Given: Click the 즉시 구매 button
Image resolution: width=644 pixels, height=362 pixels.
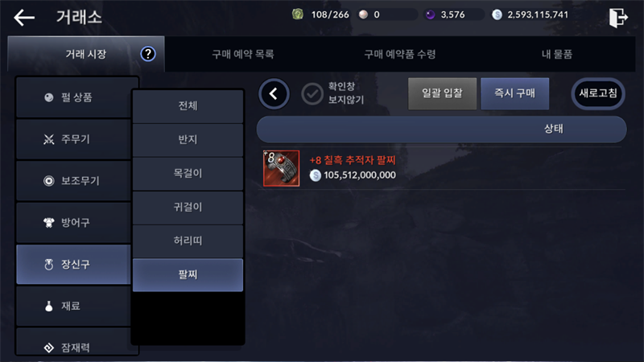Looking at the screenshot, I should pyautogui.click(x=514, y=93).
